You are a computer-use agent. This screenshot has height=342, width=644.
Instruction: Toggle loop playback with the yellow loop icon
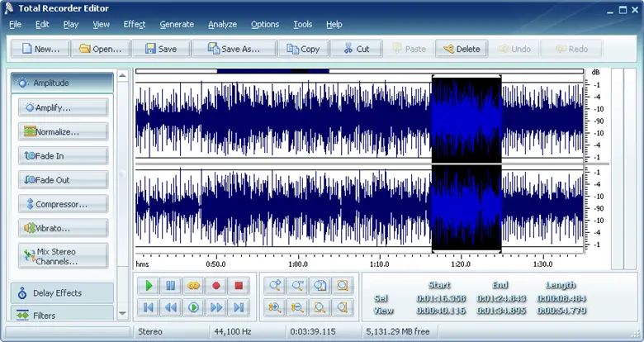(x=193, y=286)
